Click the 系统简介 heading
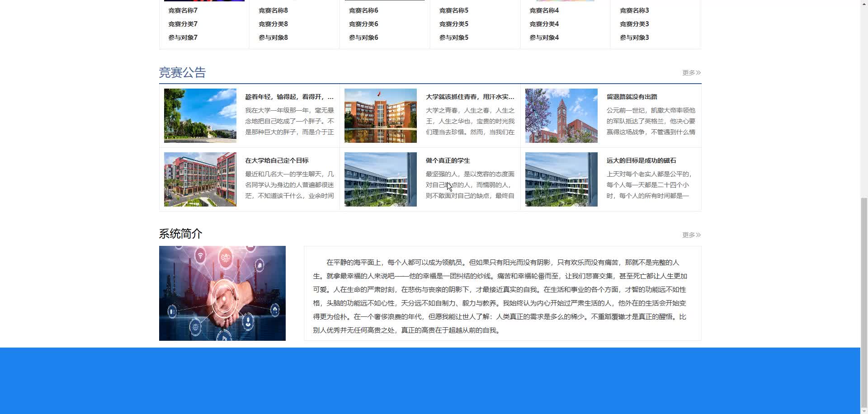 click(x=180, y=234)
